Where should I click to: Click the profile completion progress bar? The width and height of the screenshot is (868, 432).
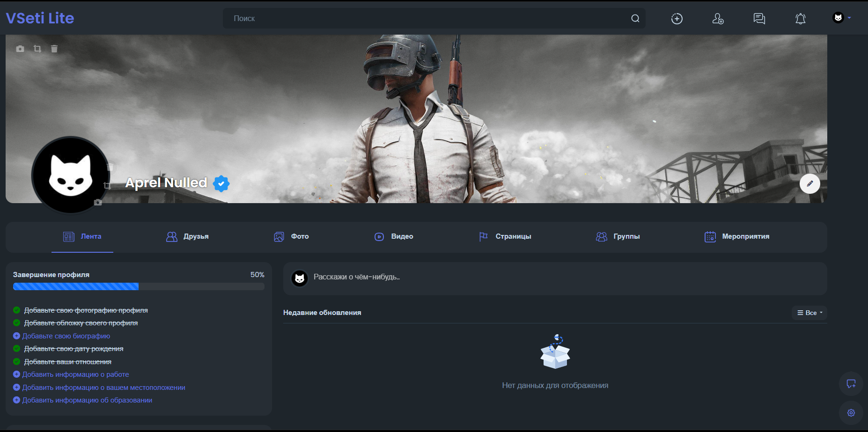pos(139,286)
